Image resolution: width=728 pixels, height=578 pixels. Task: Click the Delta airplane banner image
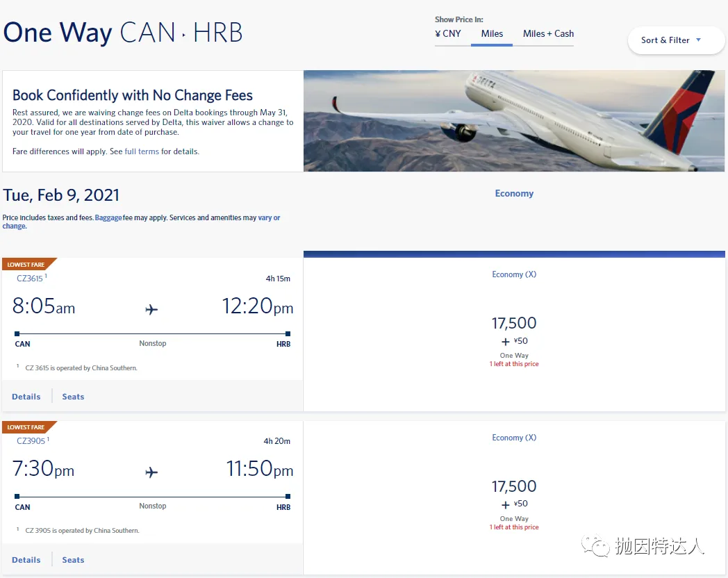(x=514, y=121)
